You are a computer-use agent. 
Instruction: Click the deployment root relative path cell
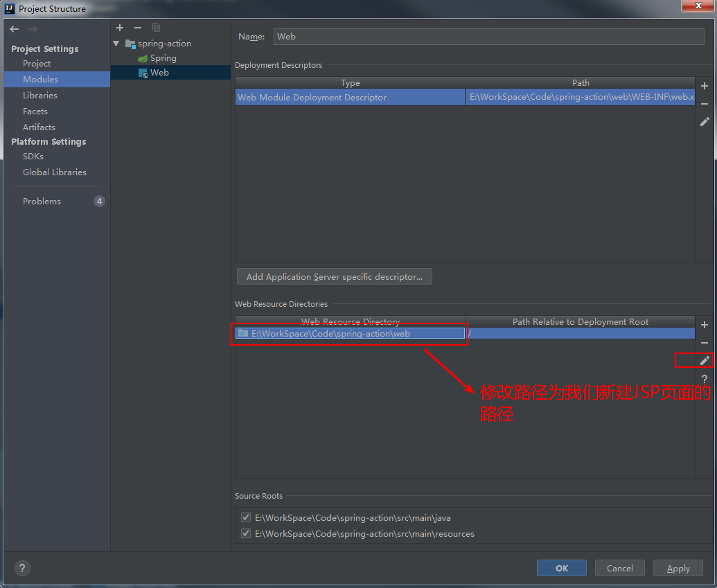[581, 333]
